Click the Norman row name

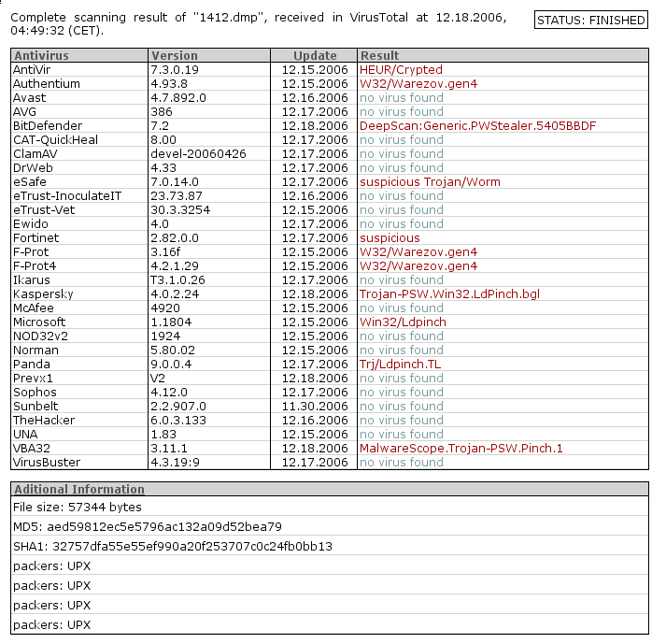tap(35, 351)
